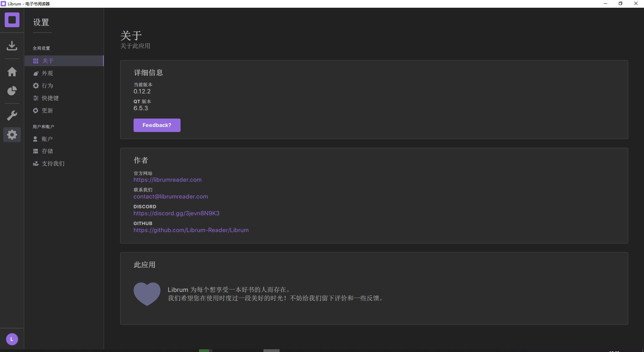Click the contact@librumreader.com email link
Image resolution: width=644 pixels, height=352 pixels.
pos(170,196)
